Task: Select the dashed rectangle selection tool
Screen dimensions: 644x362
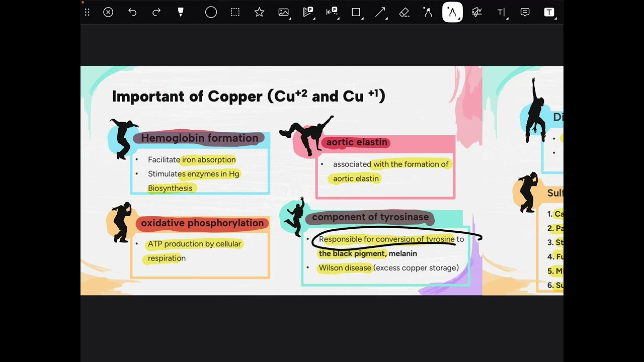Action: coord(235,12)
